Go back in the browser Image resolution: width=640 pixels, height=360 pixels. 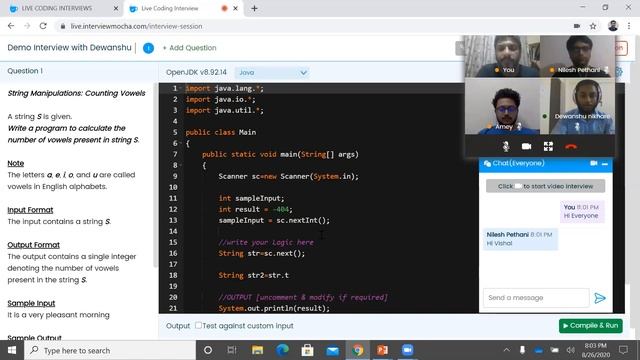coord(11,26)
